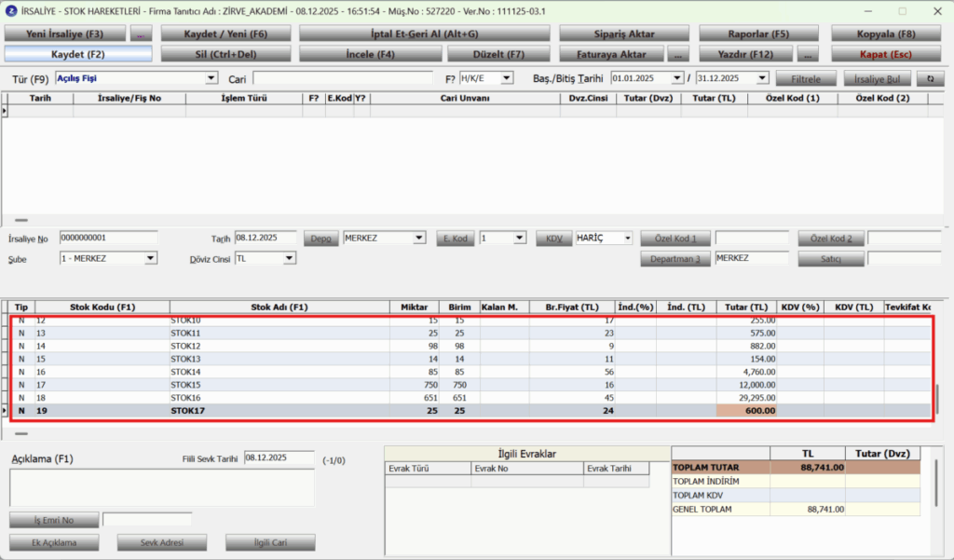Open the end date 31.12.2025 dropdown

pyautogui.click(x=762, y=78)
